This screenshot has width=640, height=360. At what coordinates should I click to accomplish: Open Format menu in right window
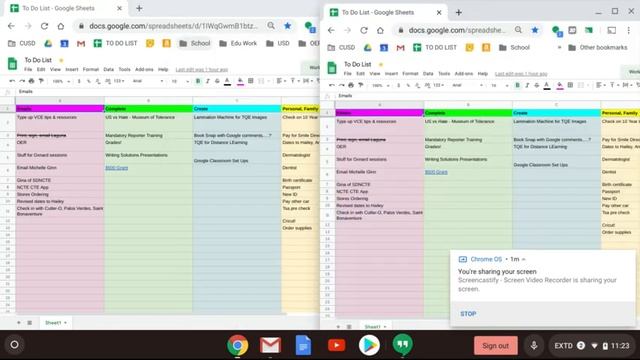pos(410,74)
